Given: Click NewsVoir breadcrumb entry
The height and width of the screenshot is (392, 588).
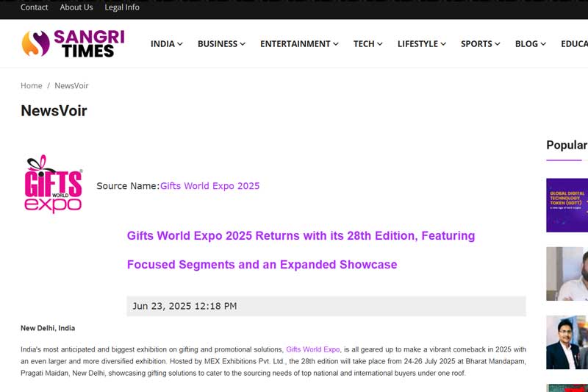Looking at the screenshot, I should click(x=71, y=85).
